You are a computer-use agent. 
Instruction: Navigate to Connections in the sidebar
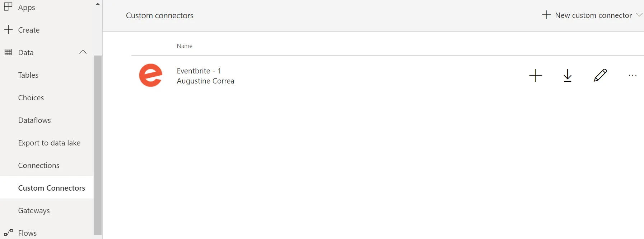point(39,165)
